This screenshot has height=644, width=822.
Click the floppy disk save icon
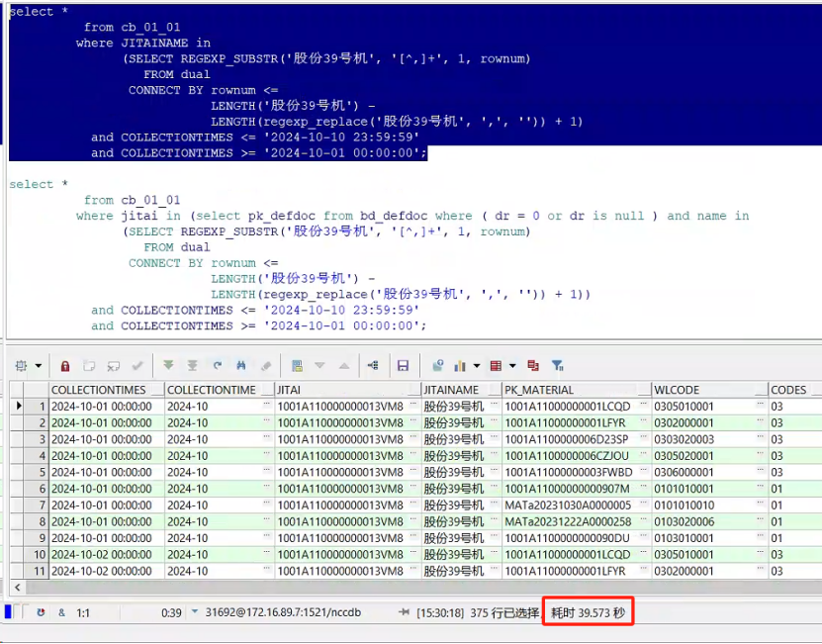pyautogui.click(x=403, y=366)
